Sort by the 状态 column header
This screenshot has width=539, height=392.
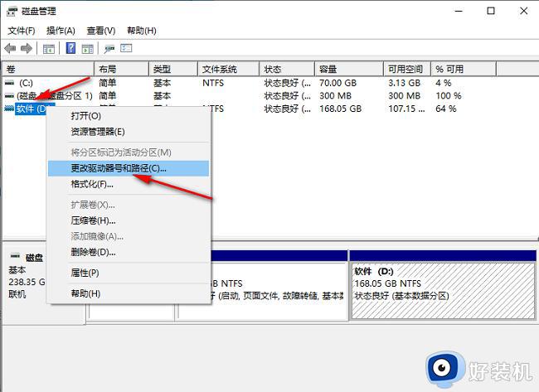[287, 69]
